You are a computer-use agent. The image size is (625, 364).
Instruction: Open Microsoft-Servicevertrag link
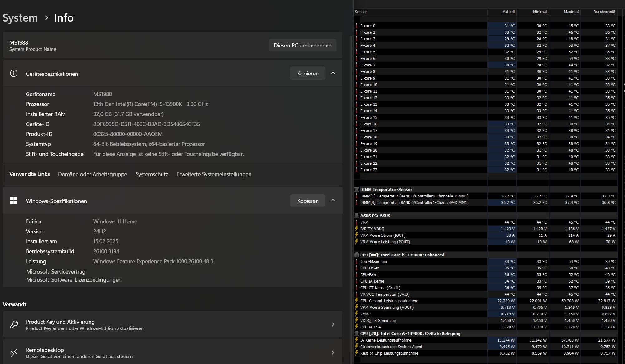point(56,272)
